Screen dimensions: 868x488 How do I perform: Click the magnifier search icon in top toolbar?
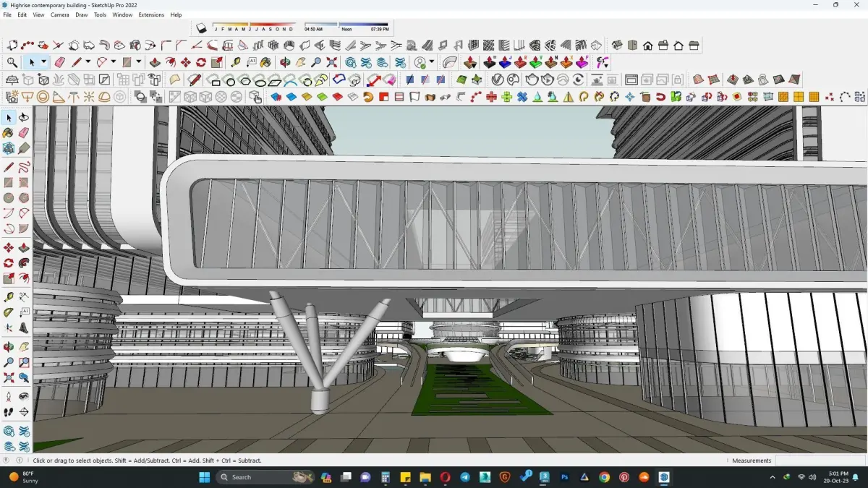tap(12, 63)
